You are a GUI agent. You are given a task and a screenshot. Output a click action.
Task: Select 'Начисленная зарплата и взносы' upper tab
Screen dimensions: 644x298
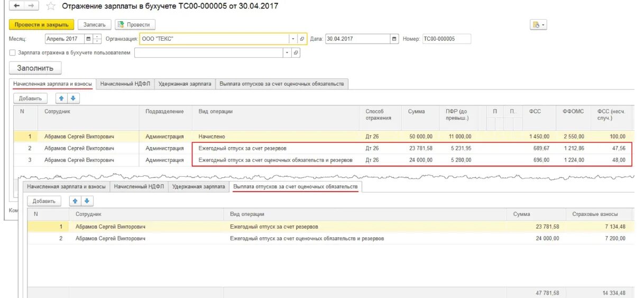click(x=53, y=84)
